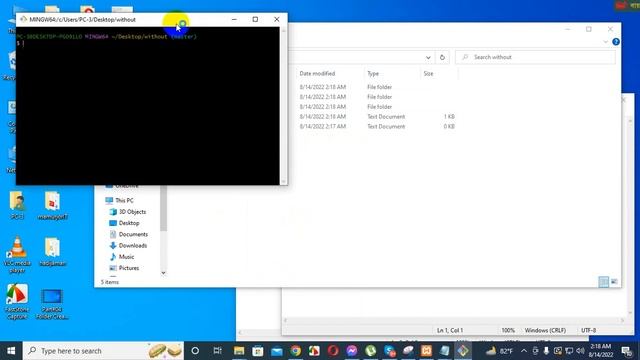The width and height of the screenshot is (640, 360).
Task: Select the Text Document row of 0 KB
Action: (x=377, y=127)
